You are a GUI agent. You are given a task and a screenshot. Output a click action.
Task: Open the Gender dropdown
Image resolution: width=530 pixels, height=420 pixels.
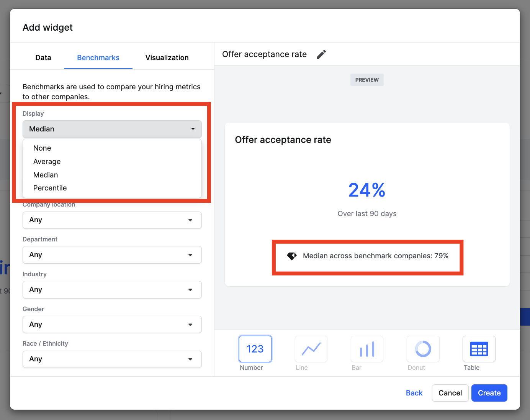pyautogui.click(x=112, y=325)
